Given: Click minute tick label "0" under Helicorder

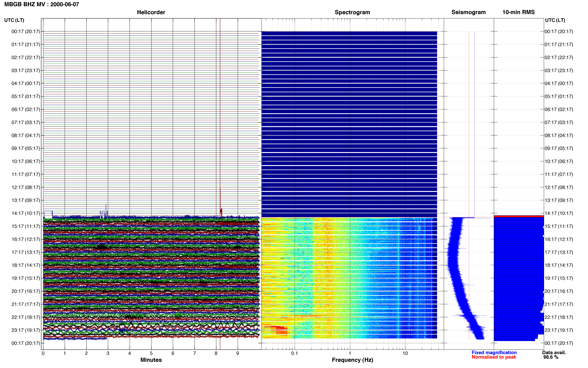Looking at the screenshot, I should pyautogui.click(x=43, y=353).
